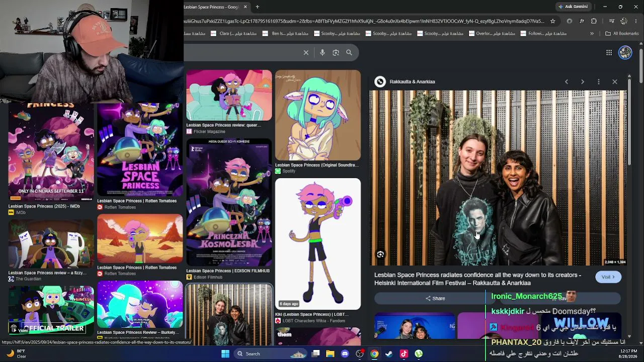Open the clock and date in system tray

tap(628, 353)
